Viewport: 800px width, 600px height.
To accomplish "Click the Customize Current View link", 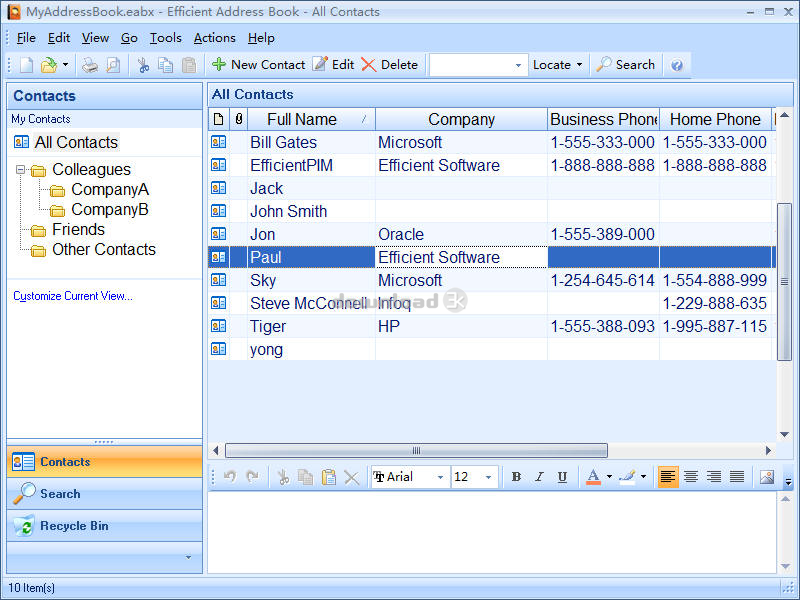I will click(x=72, y=296).
